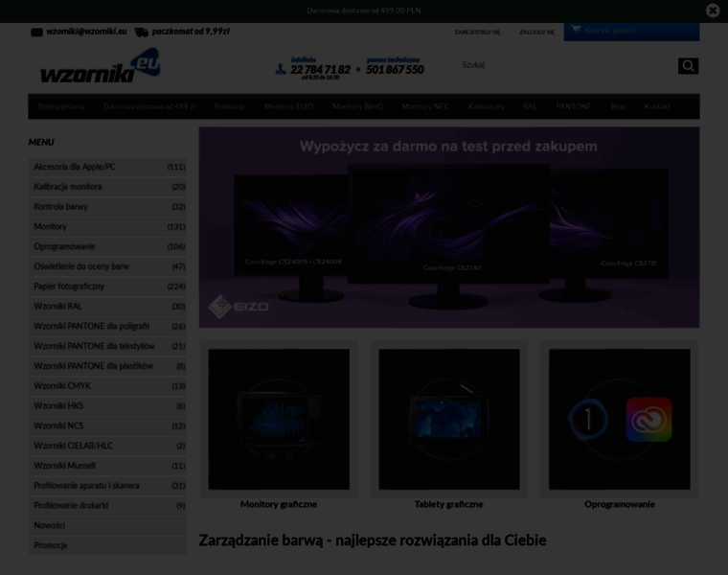Select Oświetlenie do oceny barw category

(x=107, y=266)
